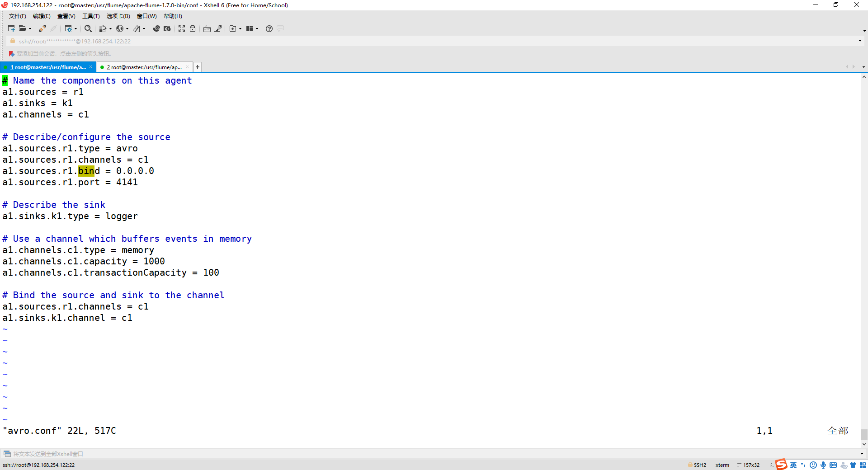Open the IME soft keyboard icon
This screenshot has width=868, height=470.
click(x=833, y=465)
